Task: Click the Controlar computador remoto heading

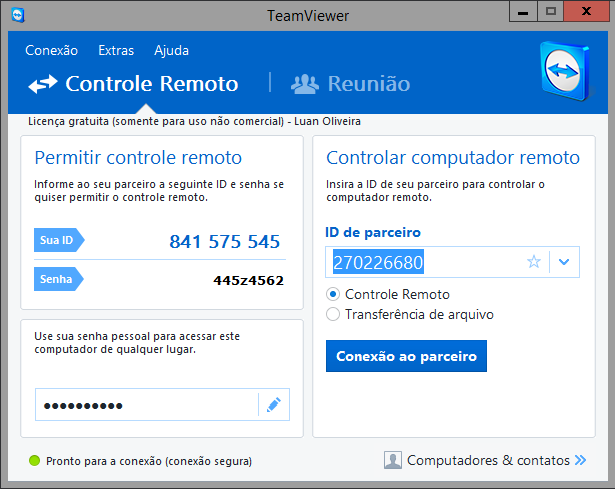Action: [453, 158]
